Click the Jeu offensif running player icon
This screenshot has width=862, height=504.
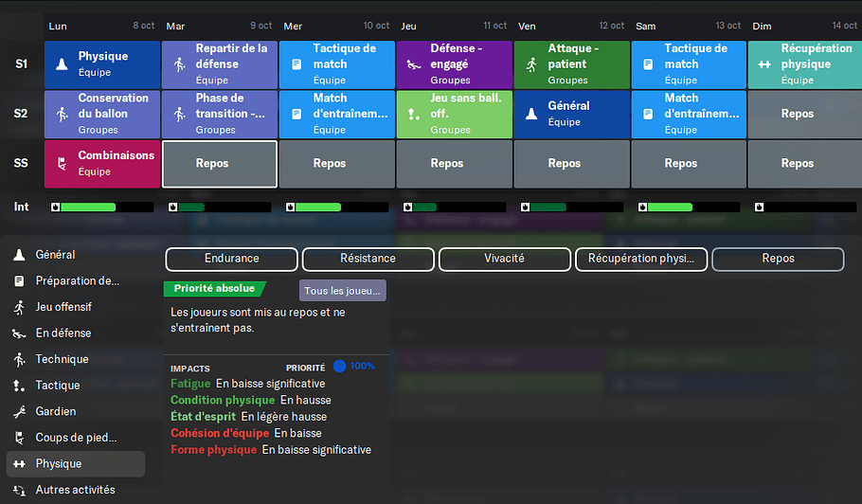[x=19, y=307]
